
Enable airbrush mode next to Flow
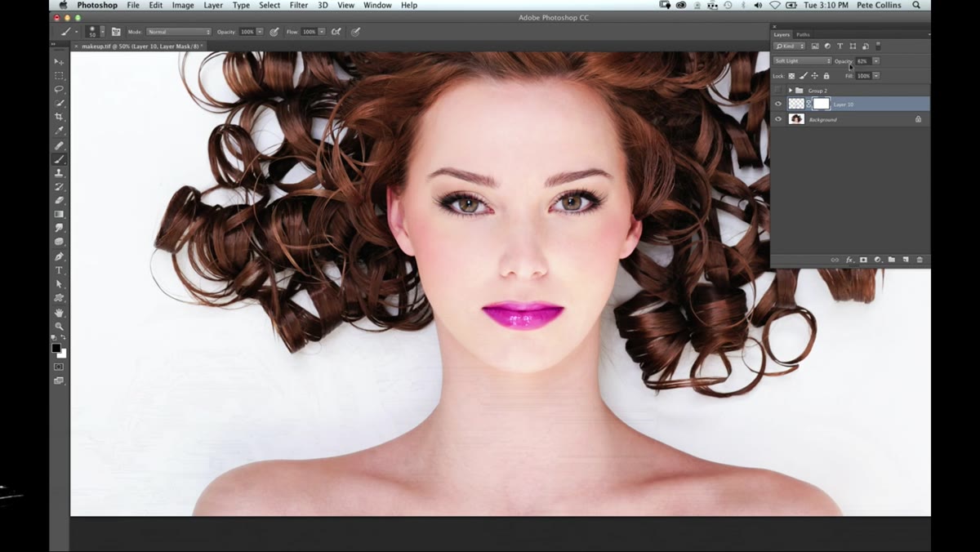pyautogui.click(x=336, y=32)
